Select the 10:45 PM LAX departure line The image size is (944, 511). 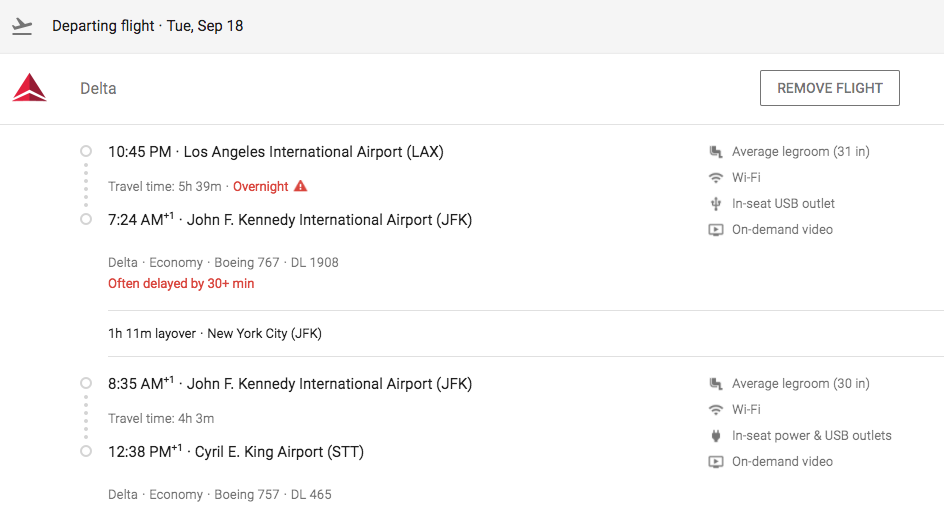(275, 152)
